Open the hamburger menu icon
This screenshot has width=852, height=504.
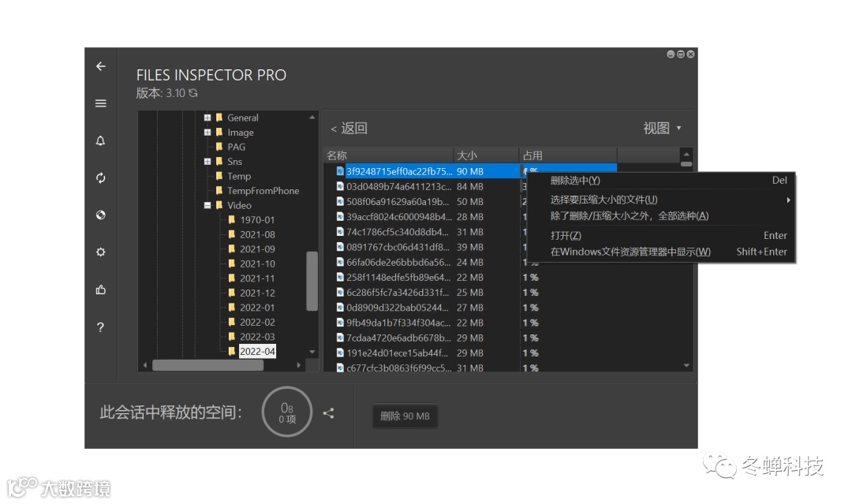(100, 103)
